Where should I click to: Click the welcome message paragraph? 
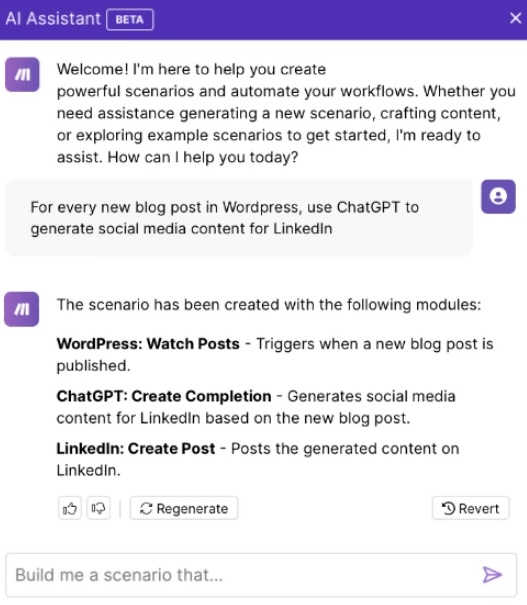click(286, 113)
